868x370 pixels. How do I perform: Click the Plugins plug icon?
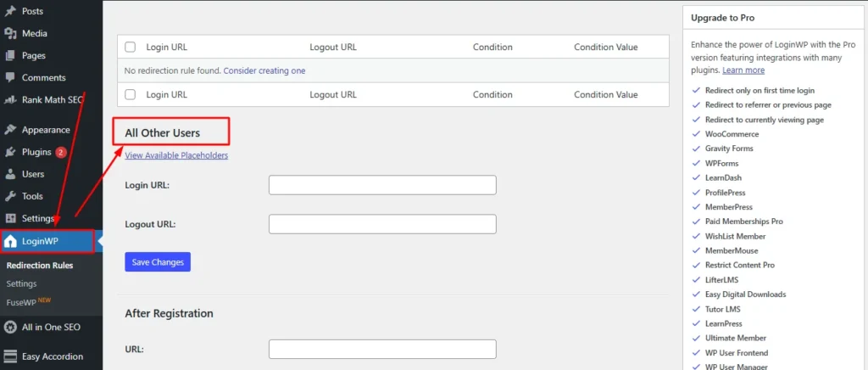(10, 152)
